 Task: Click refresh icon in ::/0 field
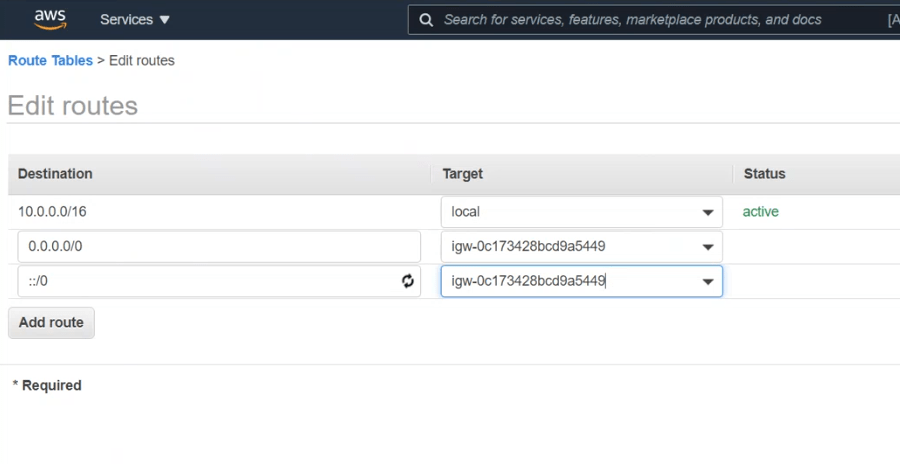[x=408, y=282]
